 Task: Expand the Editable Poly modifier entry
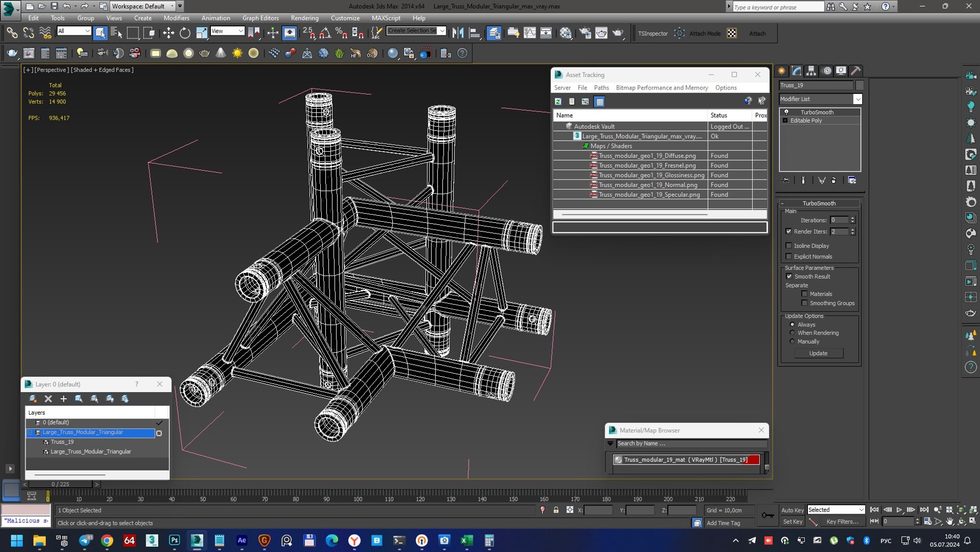785,121
